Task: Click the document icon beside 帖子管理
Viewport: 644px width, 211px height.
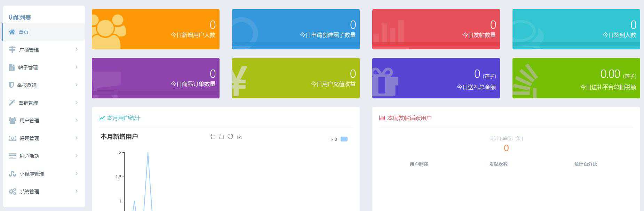Action: point(11,67)
